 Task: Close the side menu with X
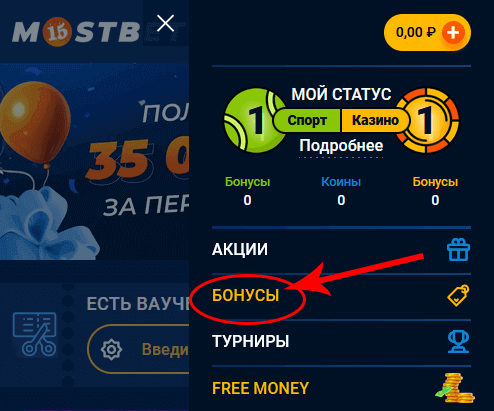165,23
